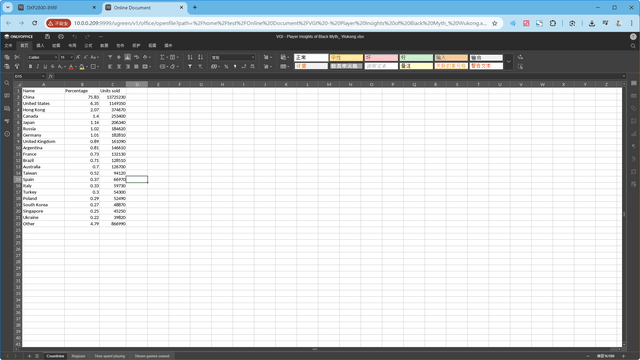Click the Print icon in title bar
The image size is (640, 360).
[61, 37]
